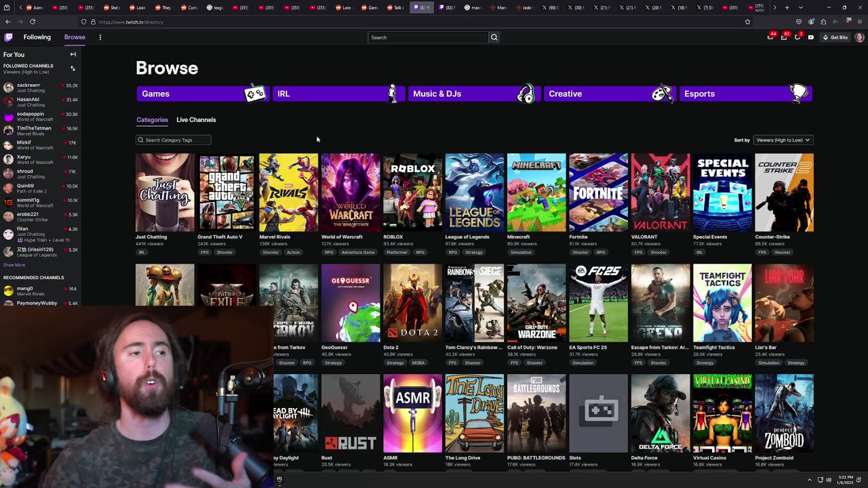Click Firefox account toolbar icon

click(811, 22)
